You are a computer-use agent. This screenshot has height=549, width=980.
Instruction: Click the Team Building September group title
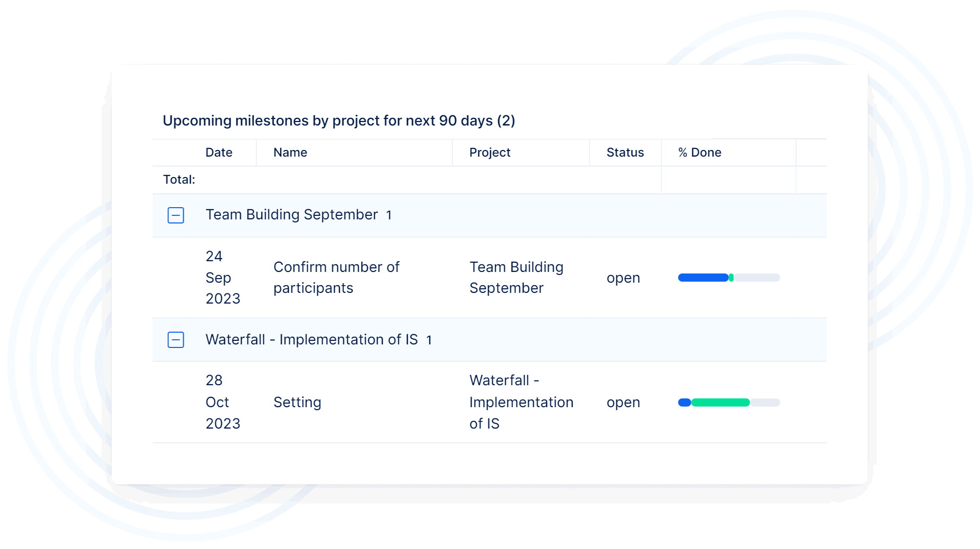pos(291,215)
